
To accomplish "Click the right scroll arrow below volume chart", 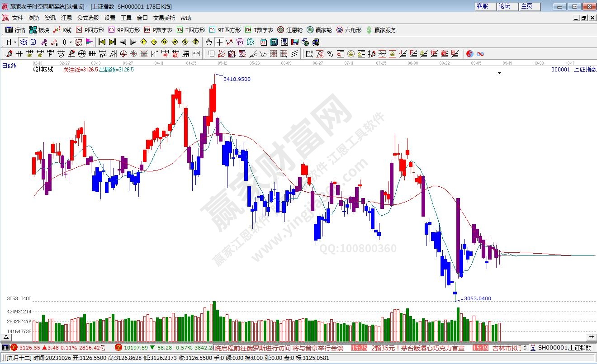I will coord(591,337).
